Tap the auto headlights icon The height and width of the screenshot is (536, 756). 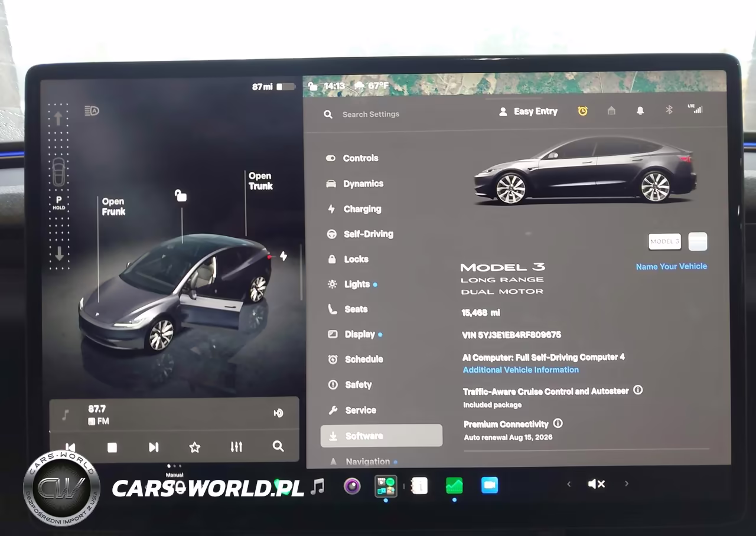point(92,110)
